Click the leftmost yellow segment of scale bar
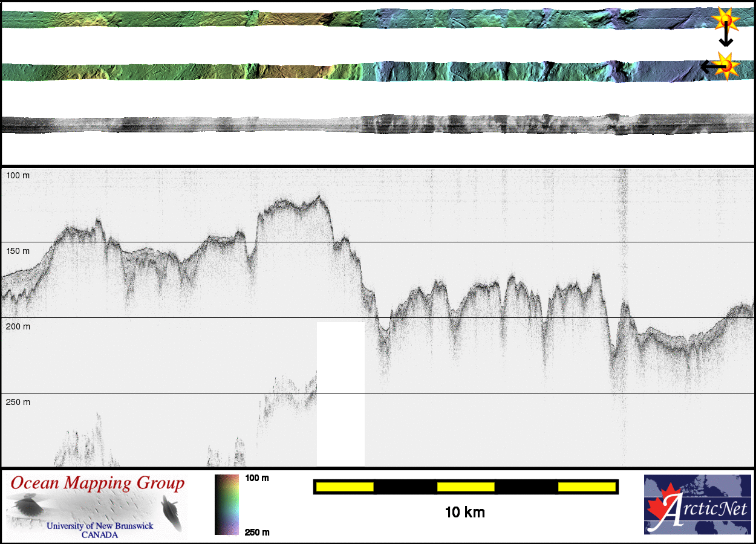Screen dimensions: 756x544 pyautogui.click(x=344, y=487)
